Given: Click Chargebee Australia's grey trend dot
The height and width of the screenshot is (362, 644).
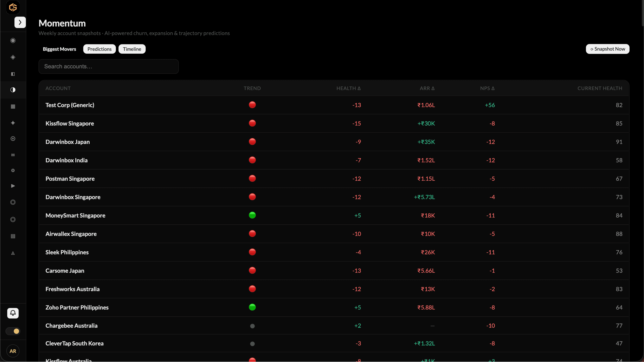Looking at the screenshot, I should point(252,326).
